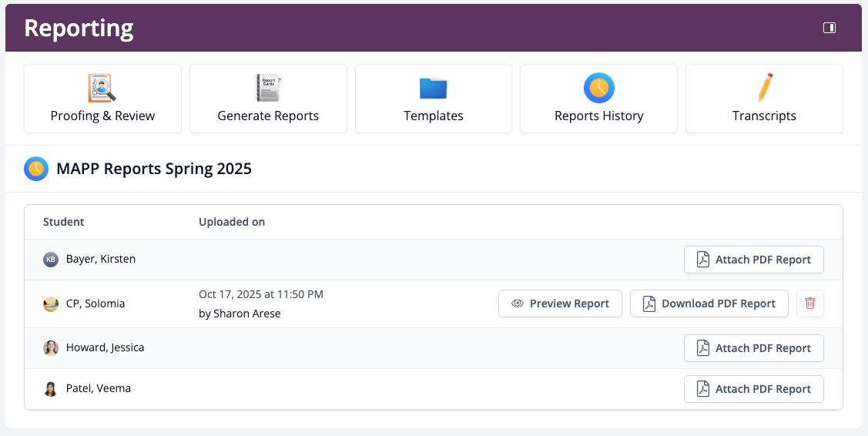868x436 pixels.
Task: Toggle the sidebar panel icon in header
Action: [829, 28]
